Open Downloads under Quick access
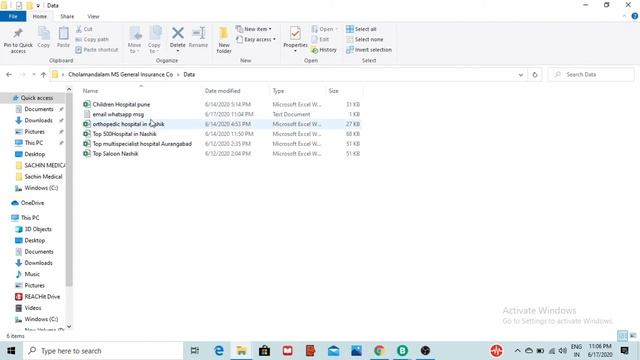The height and width of the screenshot is (360, 640). click(x=38, y=120)
